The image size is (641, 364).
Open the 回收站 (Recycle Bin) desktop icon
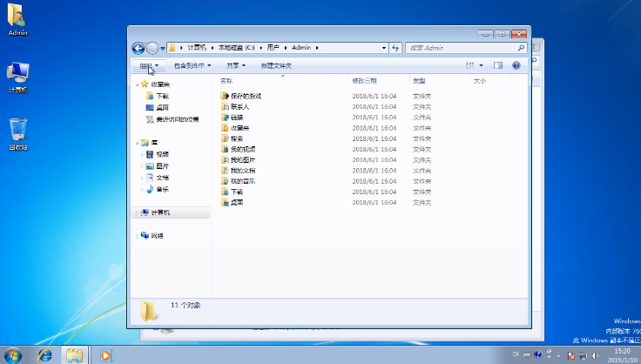coord(18,132)
